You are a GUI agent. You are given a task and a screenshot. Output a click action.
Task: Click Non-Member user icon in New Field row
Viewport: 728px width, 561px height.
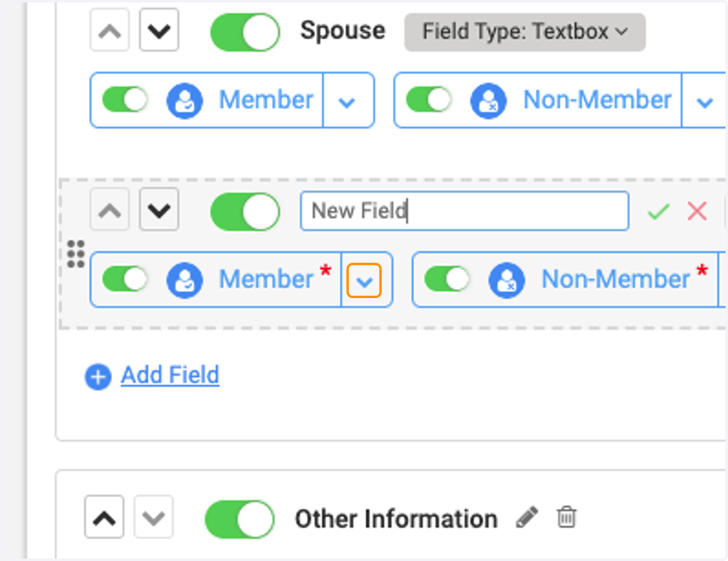pos(507,279)
